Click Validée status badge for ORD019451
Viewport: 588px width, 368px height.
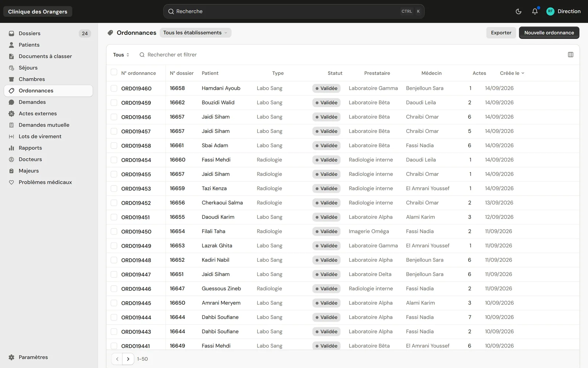point(326,217)
